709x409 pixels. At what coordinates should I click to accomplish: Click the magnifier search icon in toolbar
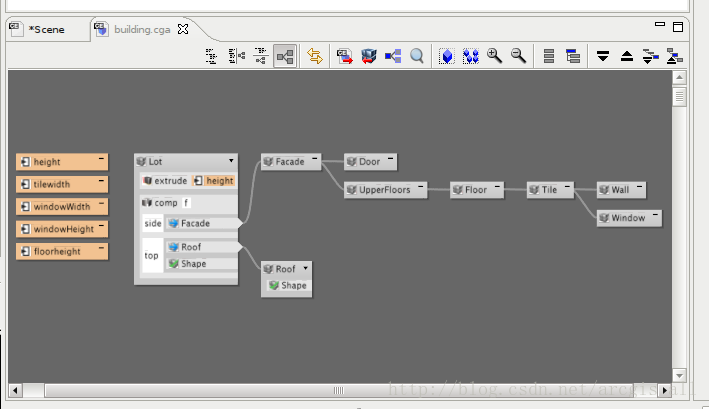(x=417, y=56)
